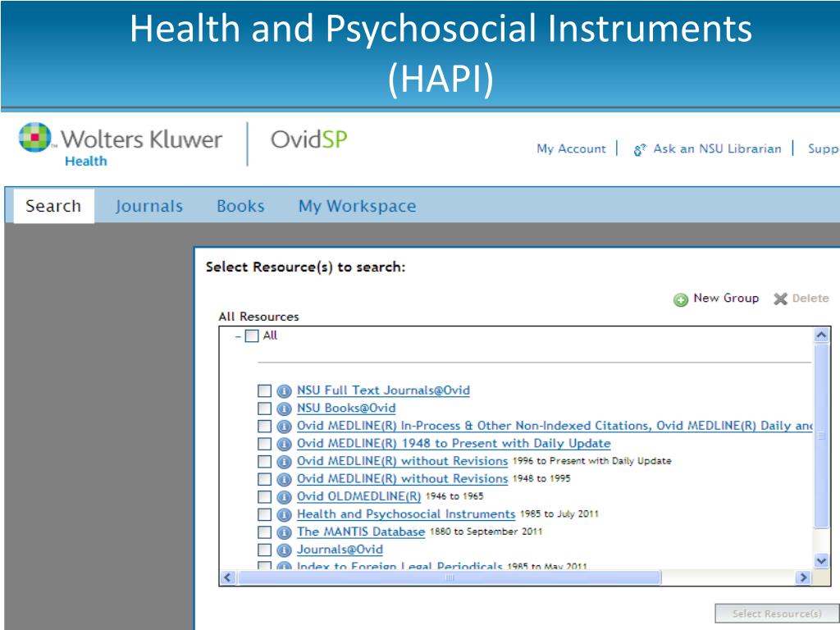Select checkbox for MEDLINE In-Process & Other Non-Indexed
The width and height of the screenshot is (840, 630).
pyautogui.click(x=264, y=426)
